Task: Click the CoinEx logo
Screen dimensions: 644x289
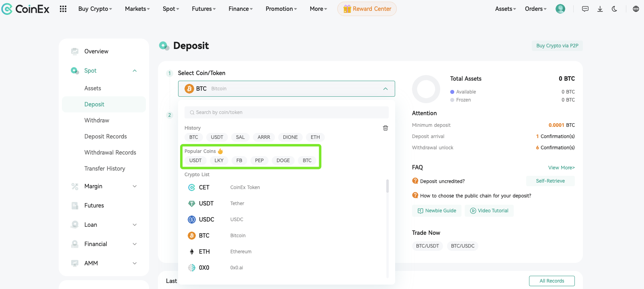Action: (x=25, y=9)
